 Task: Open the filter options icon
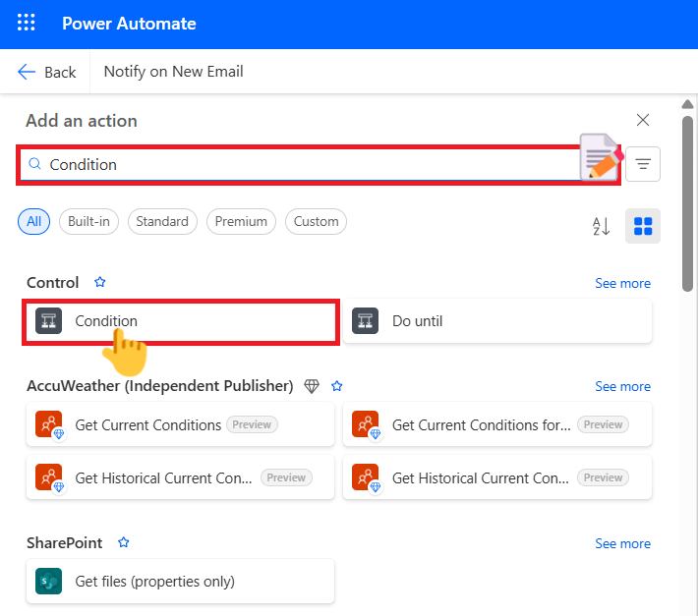(643, 164)
